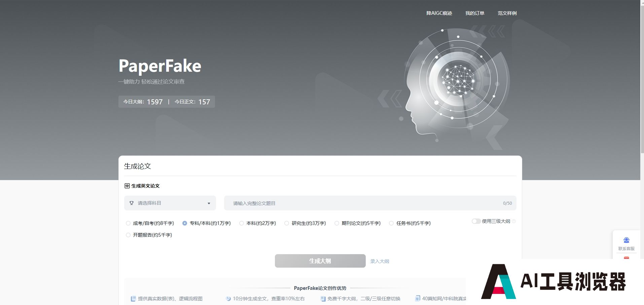Viewport: 644px width, 305px height.
Task: Toggle the 使用三级大纲 switch
Action: (x=476, y=221)
